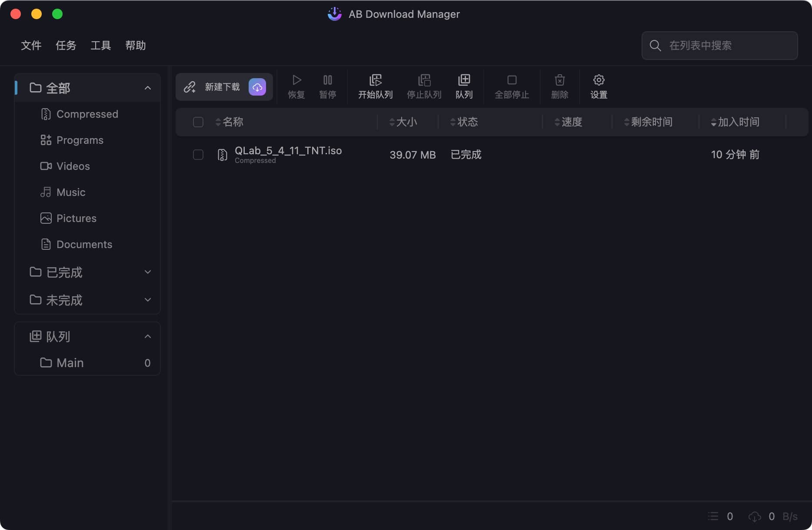The height and width of the screenshot is (530, 812).
Task: Click the purple cloud download icon
Action: 257,87
